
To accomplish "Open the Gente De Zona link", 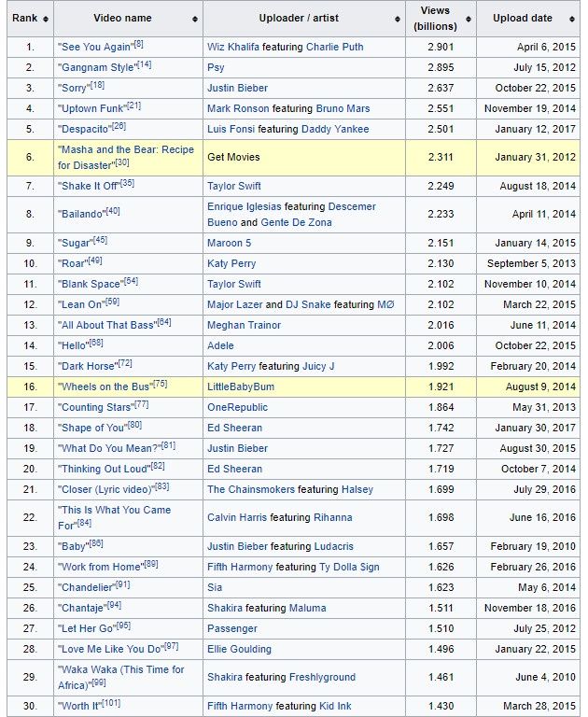I will [296, 223].
